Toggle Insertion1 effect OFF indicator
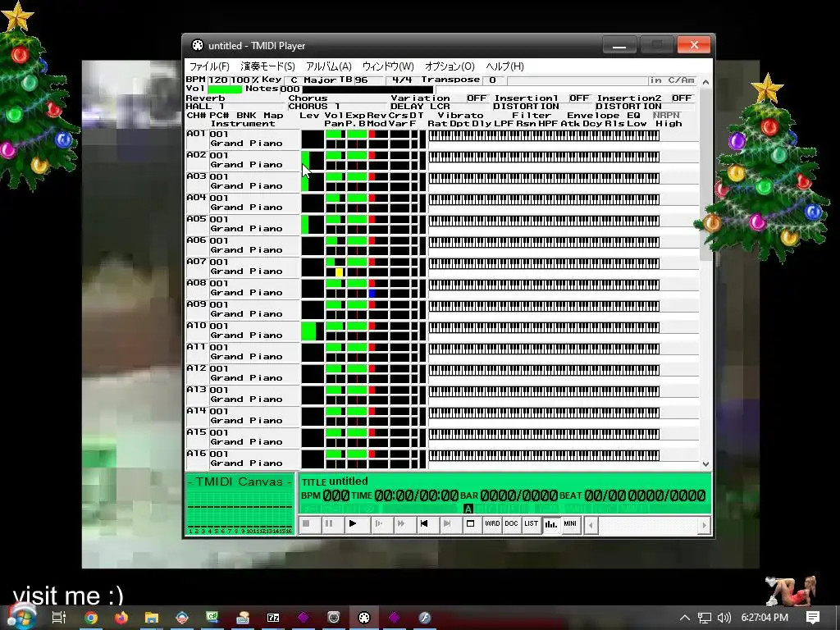Image resolution: width=840 pixels, height=630 pixels. point(579,98)
